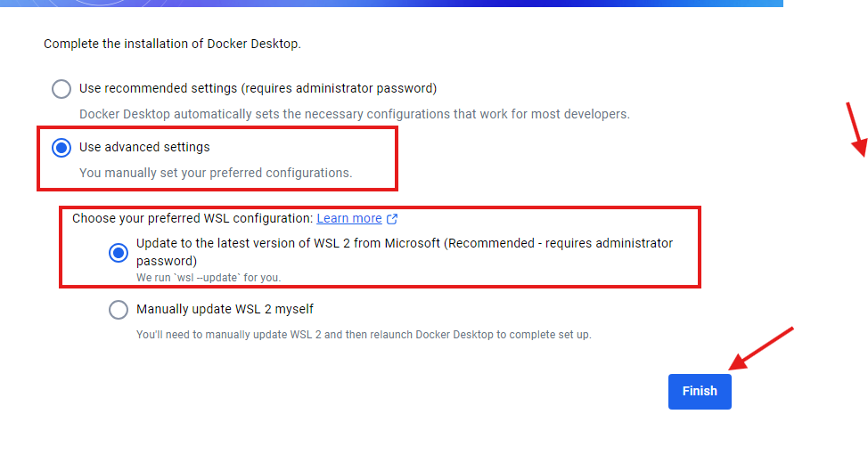This screenshot has width=868, height=471.
Task: Choose the 'Update to the latest version of WSL 2' radio
Action: (x=119, y=253)
